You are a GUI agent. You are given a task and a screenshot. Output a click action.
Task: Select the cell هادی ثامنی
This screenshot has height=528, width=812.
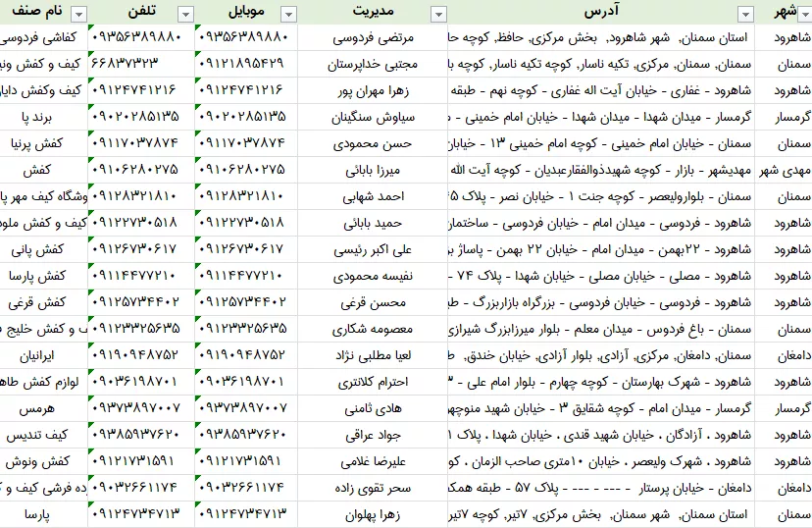[373, 408]
